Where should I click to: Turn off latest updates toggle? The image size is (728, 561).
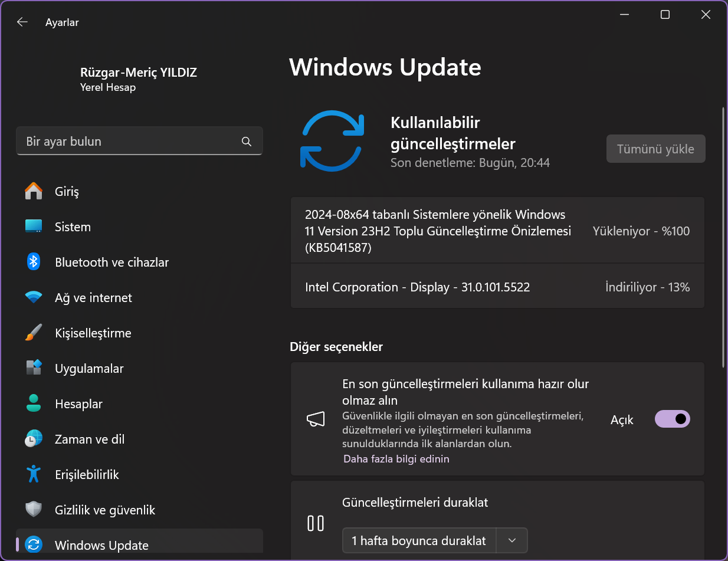pyautogui.click(x=673, y=419)
